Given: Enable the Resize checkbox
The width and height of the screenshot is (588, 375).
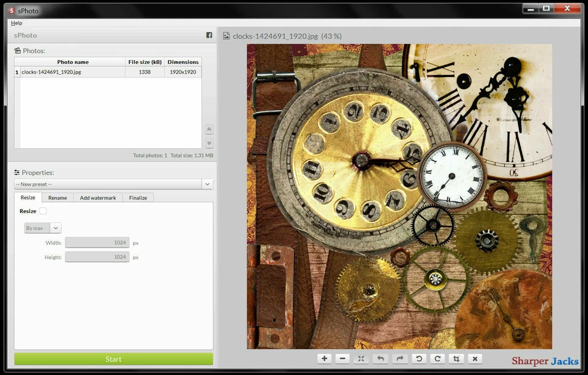Looking at the screenshot, I should coord(42,210).
